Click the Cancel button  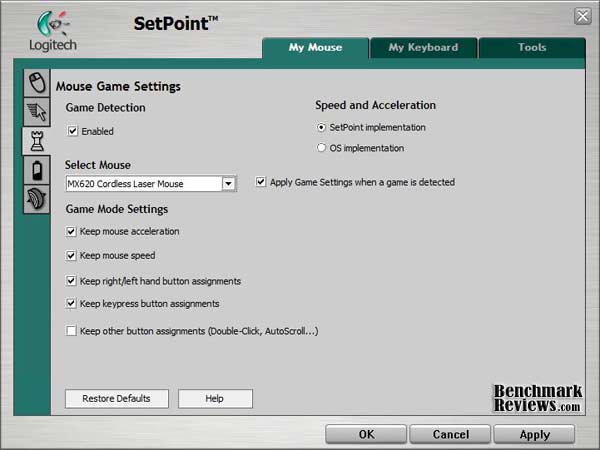point(450,434)
